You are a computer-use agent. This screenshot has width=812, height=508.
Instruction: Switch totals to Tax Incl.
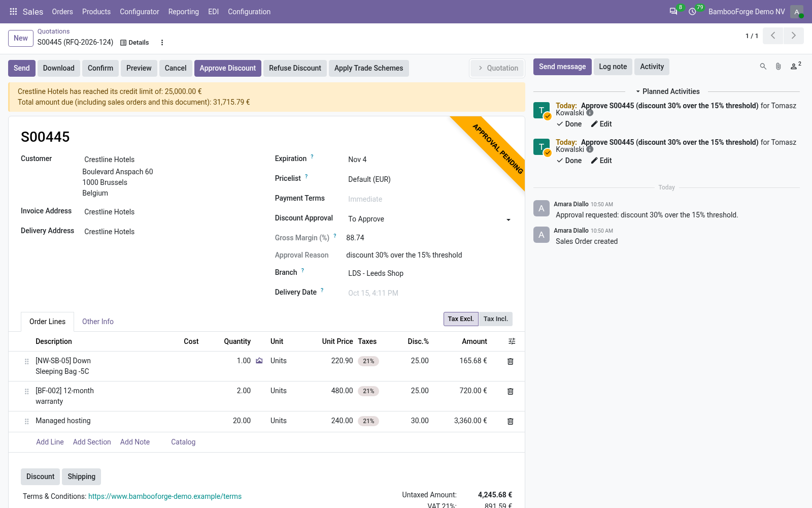tap(495, 319)
